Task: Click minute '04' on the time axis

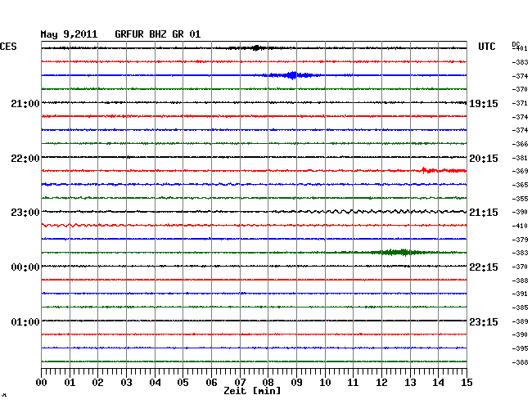Action: point(155,383)
